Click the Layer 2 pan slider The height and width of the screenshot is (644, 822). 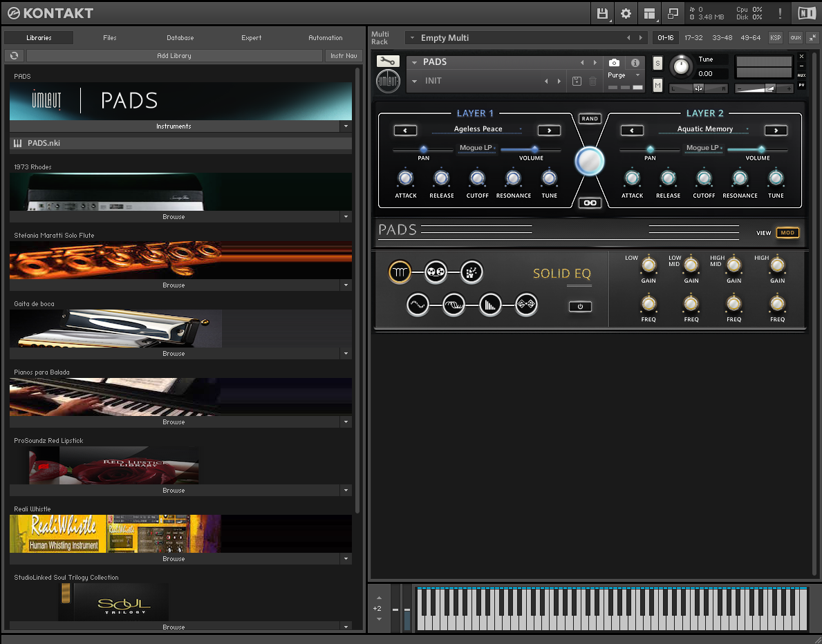(650, 149)
